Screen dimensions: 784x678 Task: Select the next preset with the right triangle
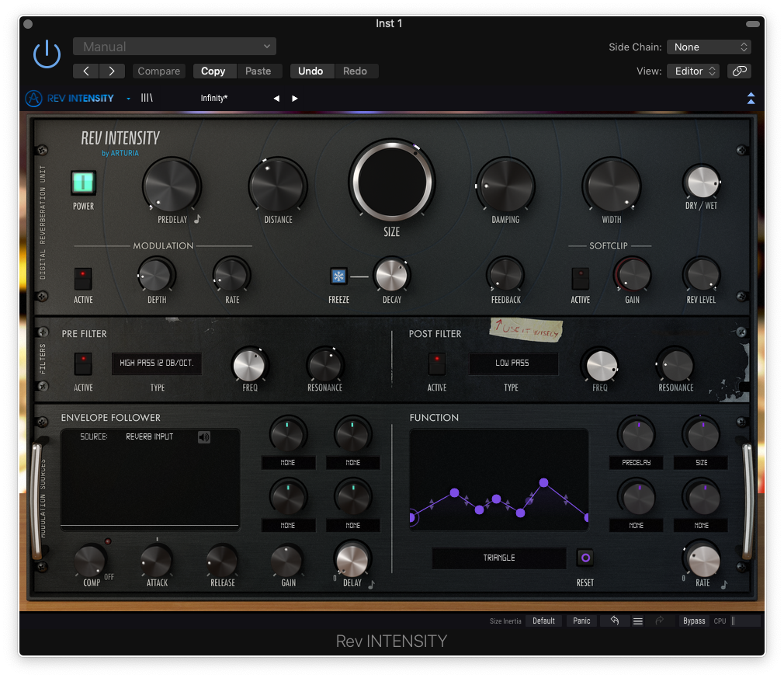point(294,99)
